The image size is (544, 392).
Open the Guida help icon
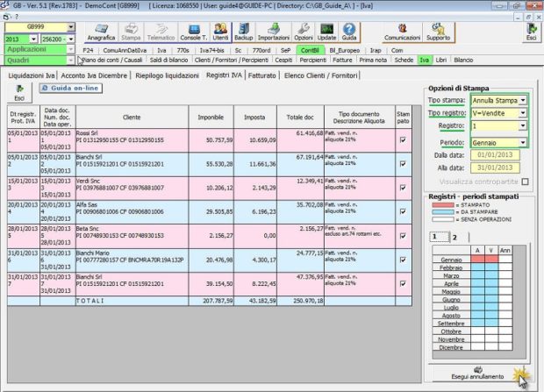tap(349, 32)
